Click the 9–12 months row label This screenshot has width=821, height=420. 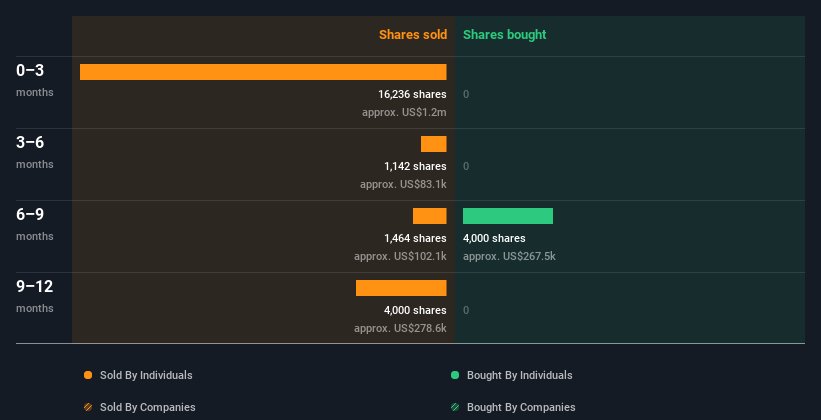35,295
